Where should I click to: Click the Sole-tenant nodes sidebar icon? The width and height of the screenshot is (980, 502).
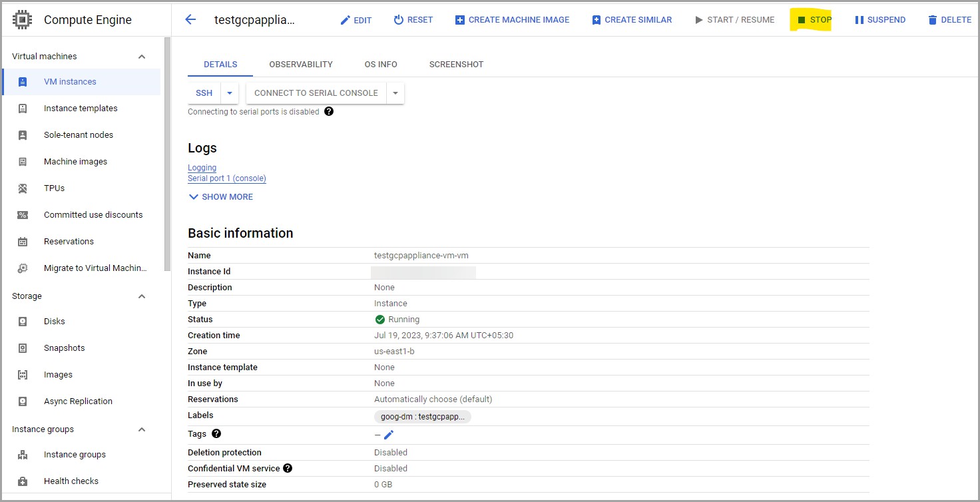click(x=23, y=135)
